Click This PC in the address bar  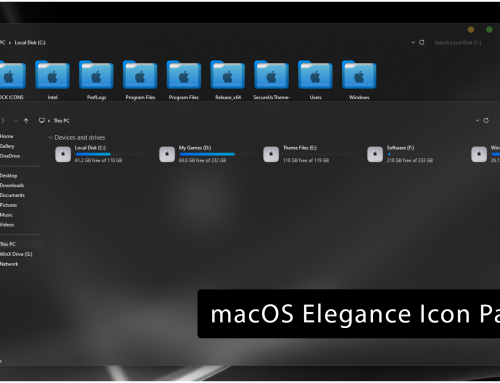tap(62, 121)
